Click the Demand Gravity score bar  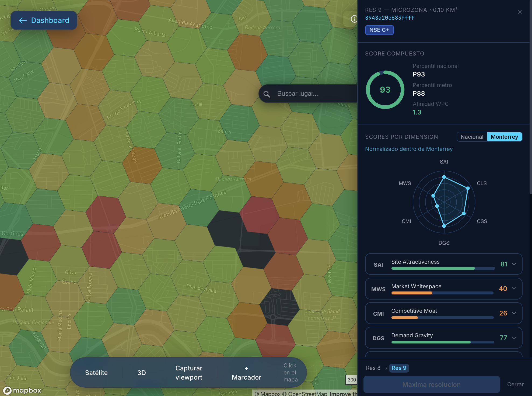point(443,342)
